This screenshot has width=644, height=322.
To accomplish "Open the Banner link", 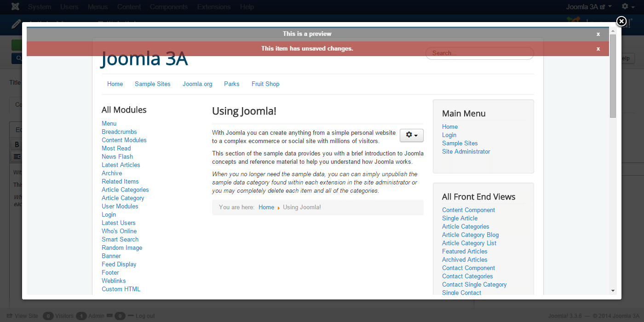I will [x=111, y=256].
